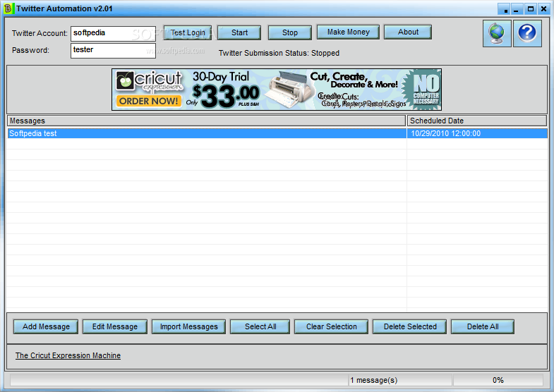Maximize the Twitter Automation window
The image size is (554, 392).
(530, 9)
